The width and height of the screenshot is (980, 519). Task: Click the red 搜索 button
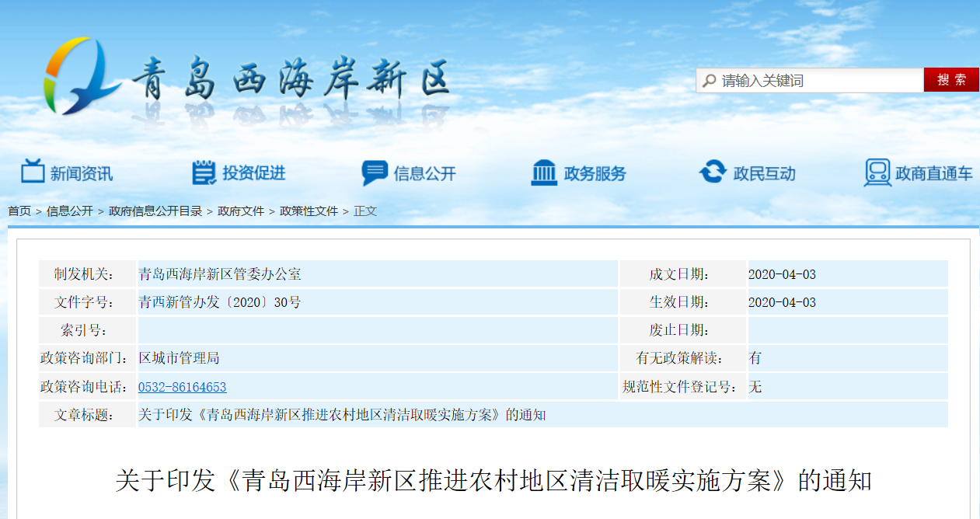[x=951, y=80]
